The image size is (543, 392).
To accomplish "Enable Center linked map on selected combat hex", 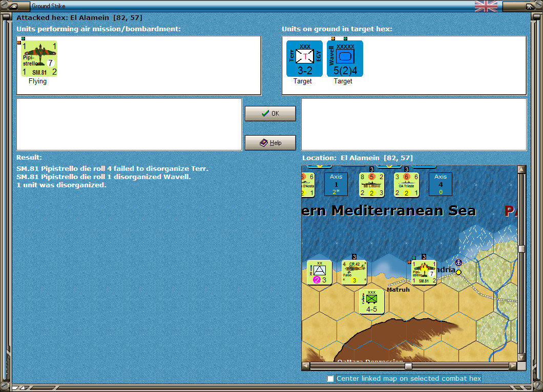I will click(330, 379).
